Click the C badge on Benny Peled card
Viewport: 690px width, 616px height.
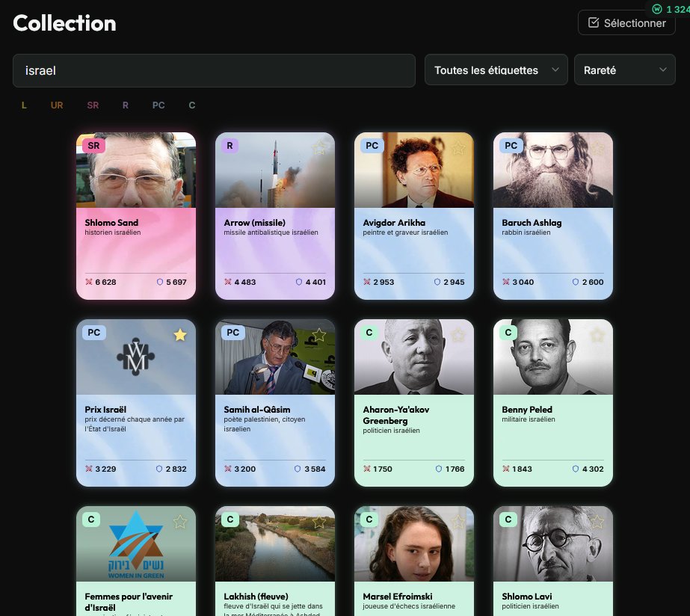click(x=508, y=333)
